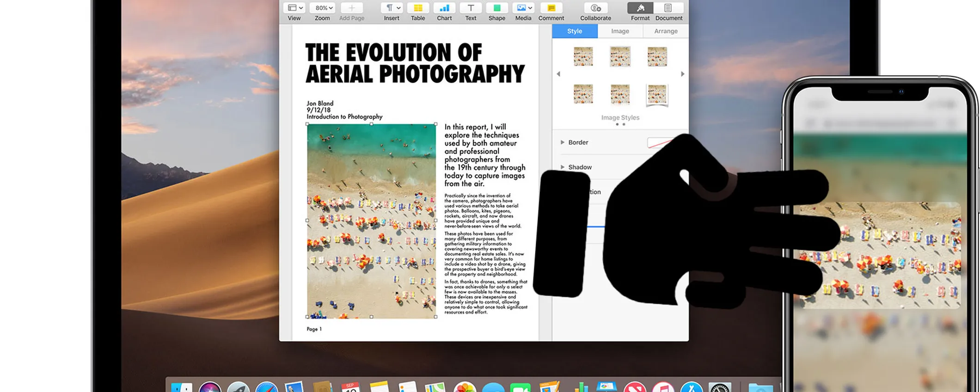The image size is (980, 392).
Task: Open Photos from the Dock
Action: click(465, 387)
